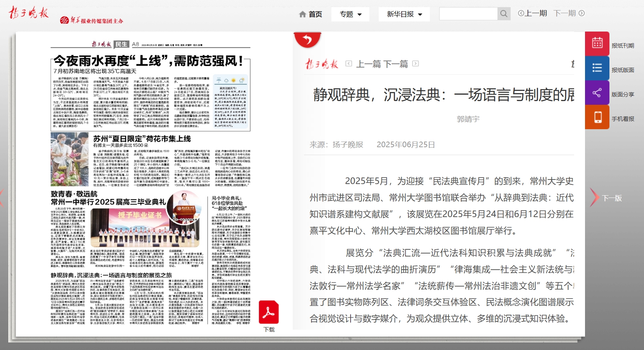Open the 苏州夏日限定荷花市集 article
644x350 pixels.
click(x=142, y=139)
